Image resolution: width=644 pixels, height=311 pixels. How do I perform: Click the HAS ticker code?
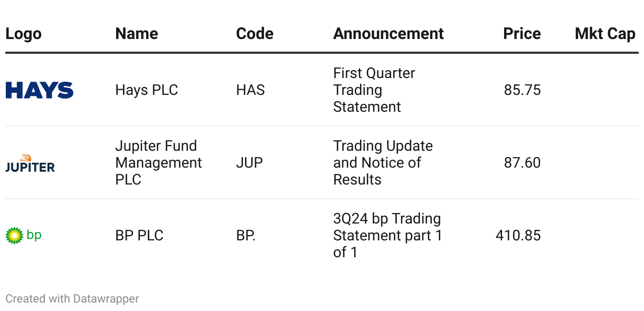(251, 90)
